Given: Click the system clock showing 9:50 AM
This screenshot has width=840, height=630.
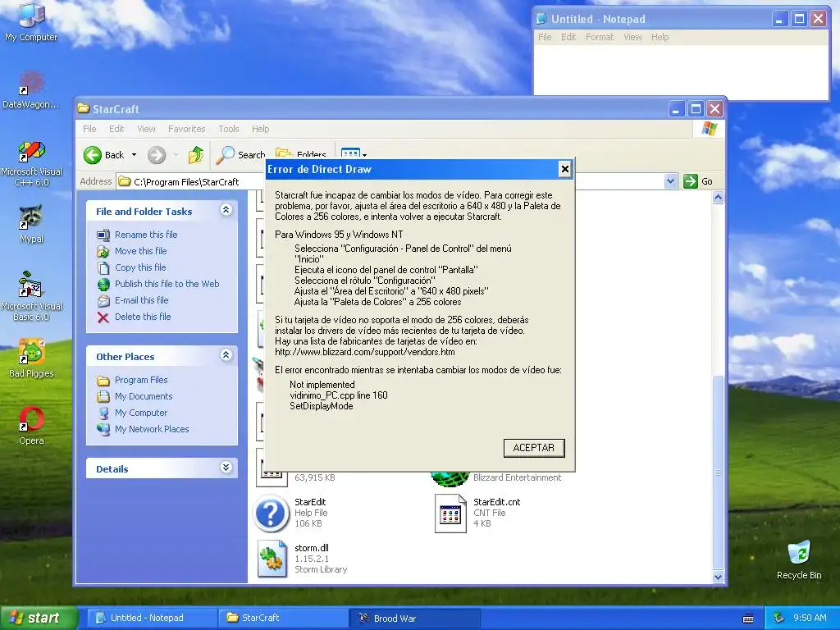Looking at the screenshot, I should point(810,618).
